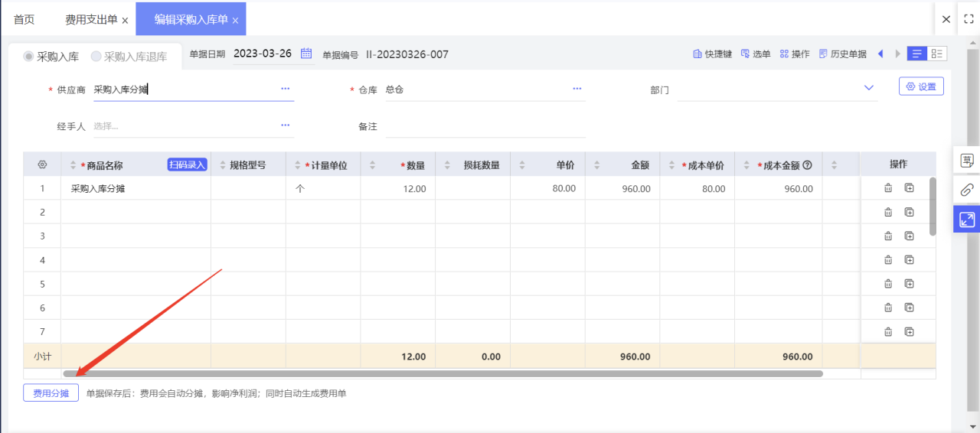Sort by 商品名称 column arrows
The width and height of the screenshot is (980, 433).
(73, 165)
